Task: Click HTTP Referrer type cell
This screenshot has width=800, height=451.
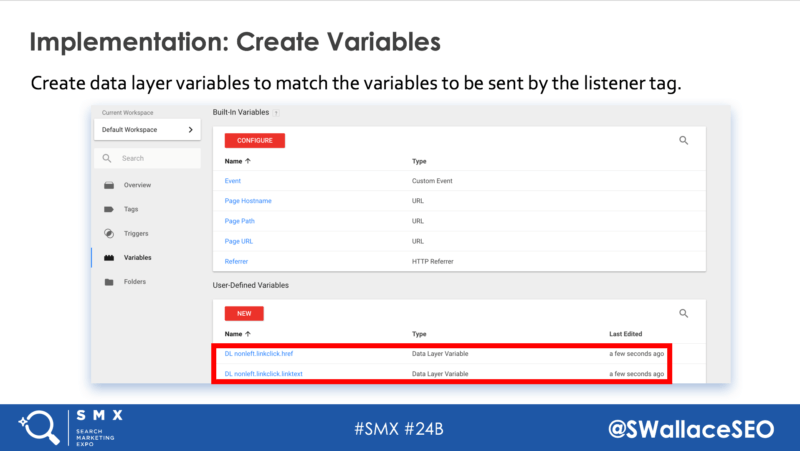Action: coord(433,261)
